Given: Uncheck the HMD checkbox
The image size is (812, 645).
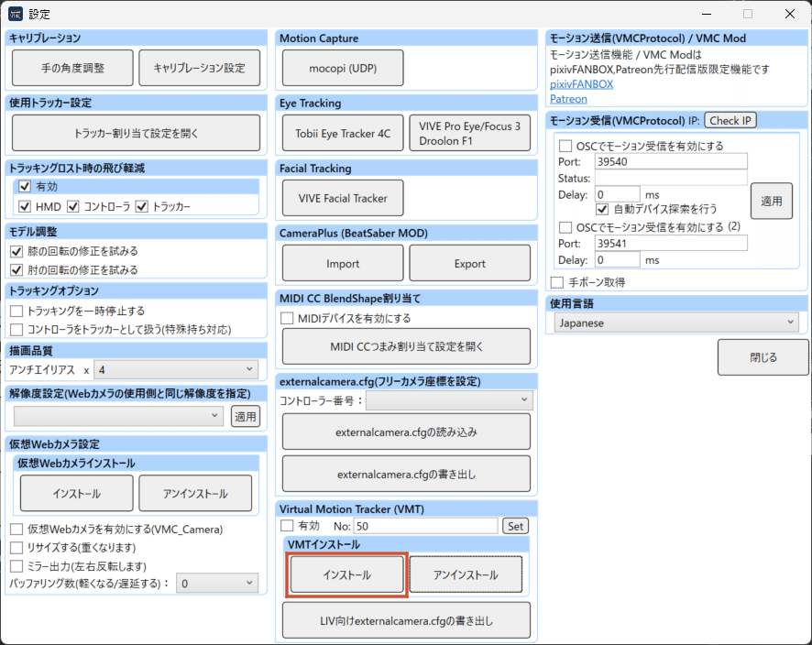Looking at the screenshot, I should pos(25,206).
